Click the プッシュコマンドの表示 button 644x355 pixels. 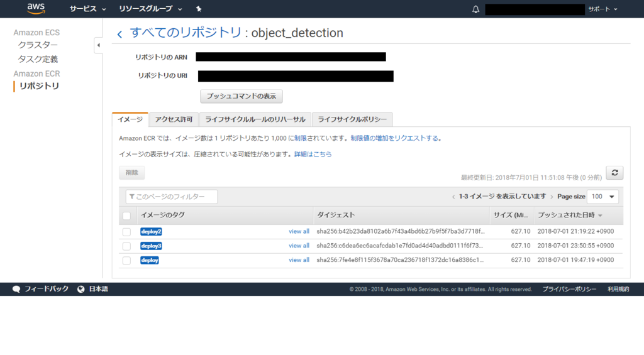click(x=241, y=96)
